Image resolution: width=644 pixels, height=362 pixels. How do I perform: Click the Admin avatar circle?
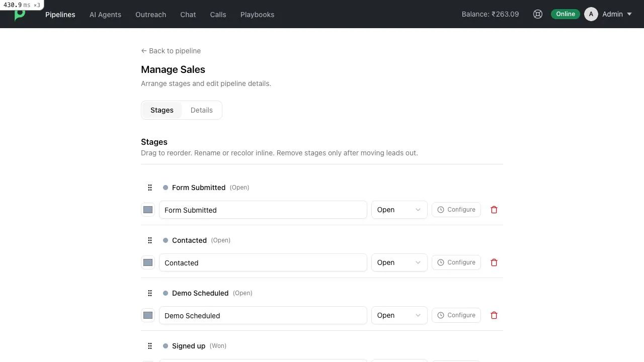pyautogui.click(x=591, y=14)
